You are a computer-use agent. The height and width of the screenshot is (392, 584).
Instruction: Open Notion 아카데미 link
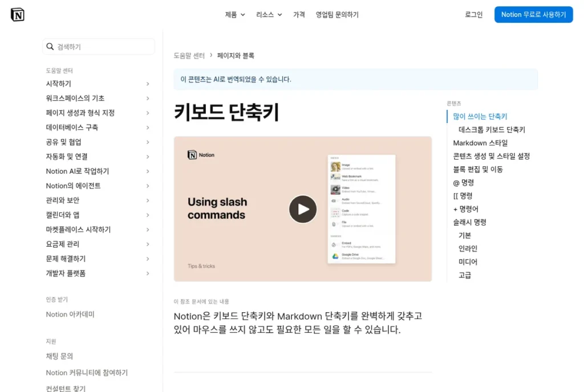pos(70,315)
